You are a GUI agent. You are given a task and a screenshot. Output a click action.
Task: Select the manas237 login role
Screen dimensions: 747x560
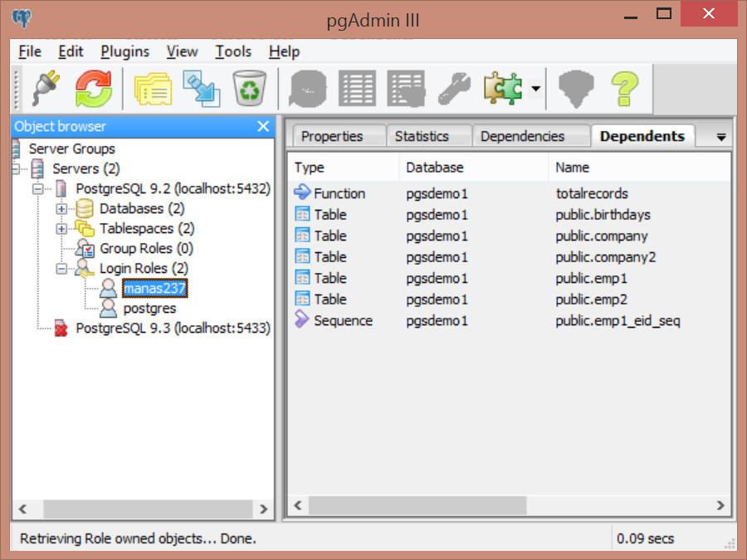pyautogui.click(x=155, y=288)
